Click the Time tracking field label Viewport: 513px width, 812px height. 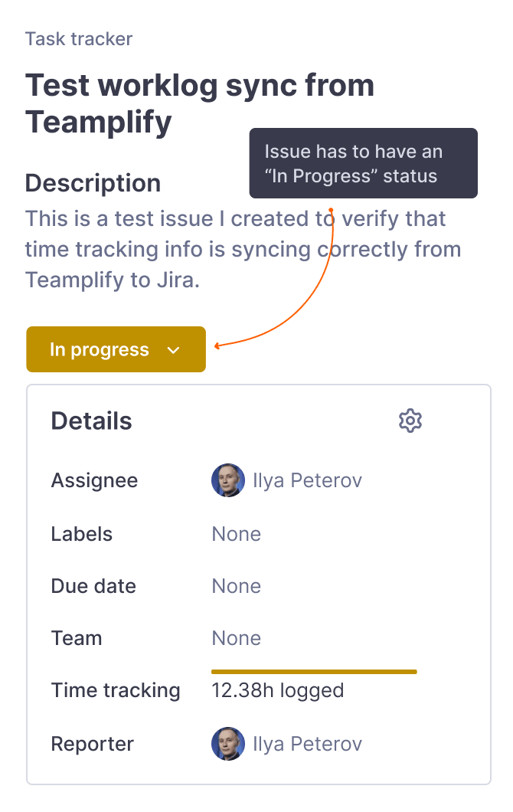click(116, 690)
